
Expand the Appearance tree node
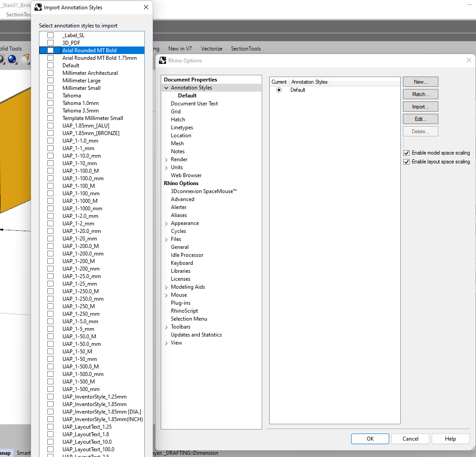click(x=166, y=224)
